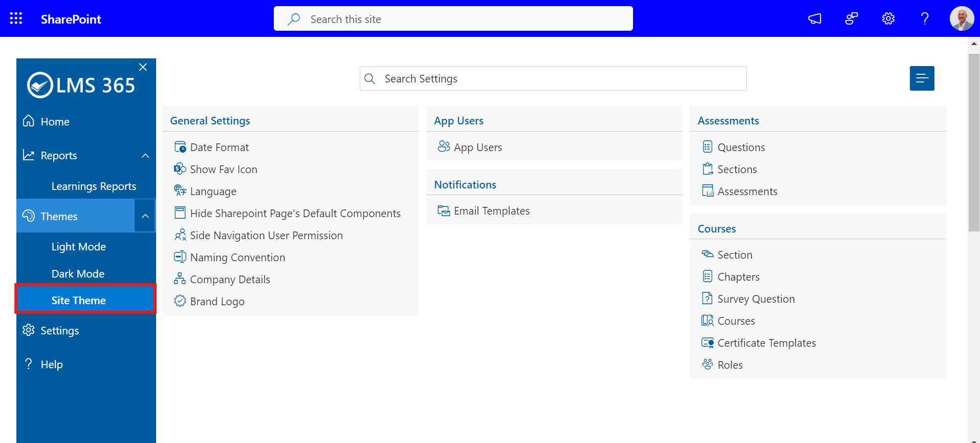Click the Company Details org chart icon
980x443 pixels.
click(x=180, y=279)
